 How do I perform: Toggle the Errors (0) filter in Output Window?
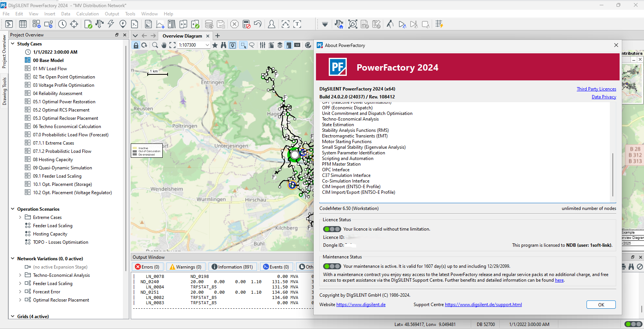(147, 267)
